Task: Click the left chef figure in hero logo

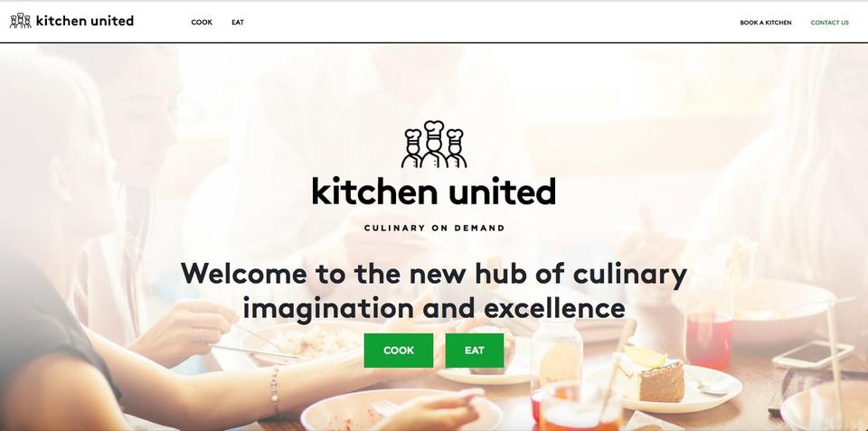Action: 412,148
